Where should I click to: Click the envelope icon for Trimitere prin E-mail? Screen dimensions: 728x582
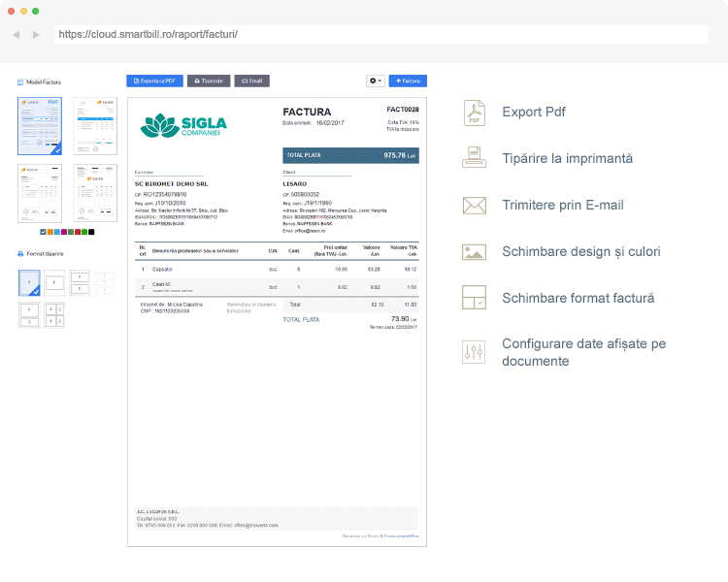pos(474,205)
